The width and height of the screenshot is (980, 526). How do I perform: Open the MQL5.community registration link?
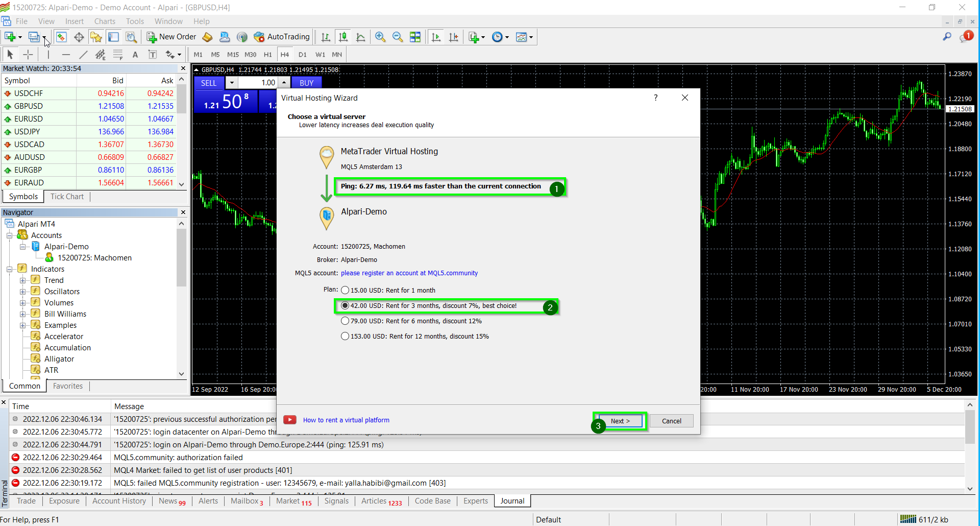pos(409,273)
